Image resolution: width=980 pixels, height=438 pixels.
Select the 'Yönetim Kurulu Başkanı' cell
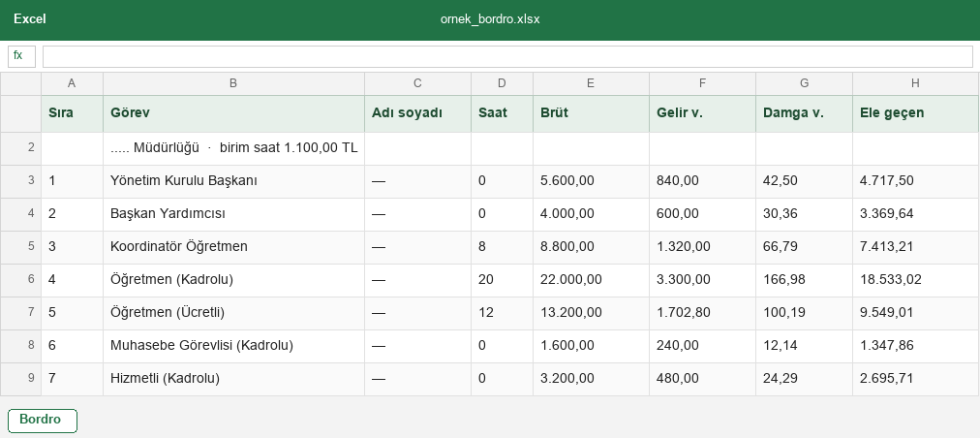point(233,181)
